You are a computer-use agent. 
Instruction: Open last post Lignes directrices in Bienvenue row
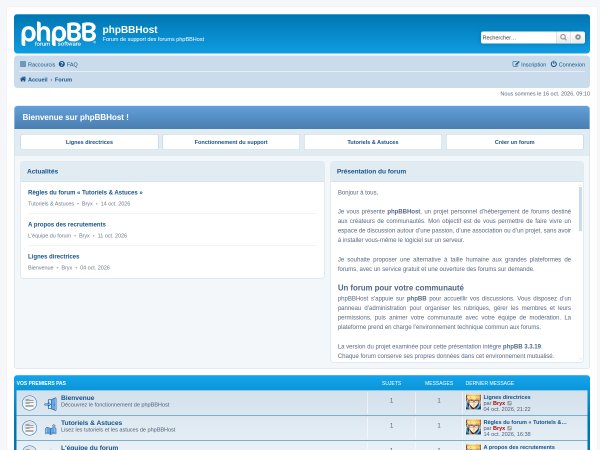pyautogui.click(x=507, y=397)
